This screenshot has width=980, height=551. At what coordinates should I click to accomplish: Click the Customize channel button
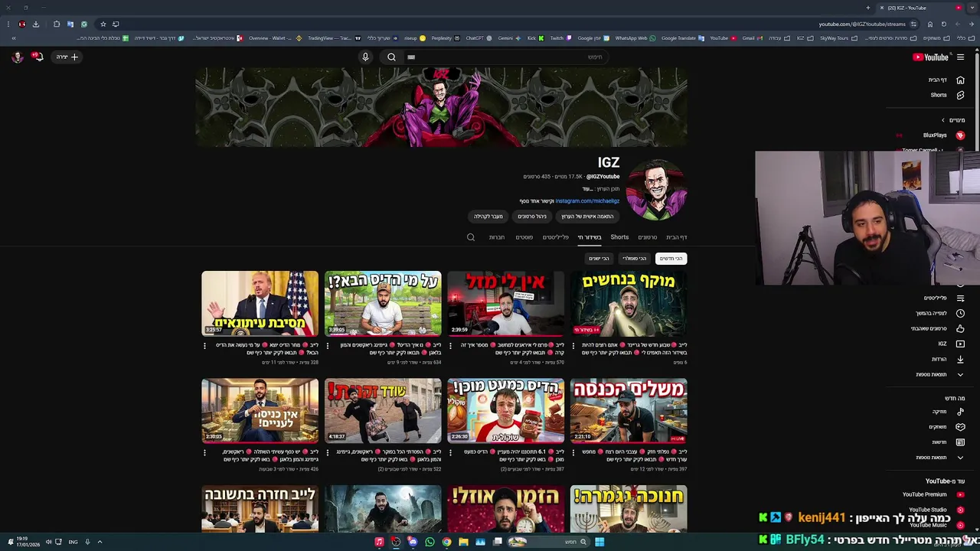(587, 217)
